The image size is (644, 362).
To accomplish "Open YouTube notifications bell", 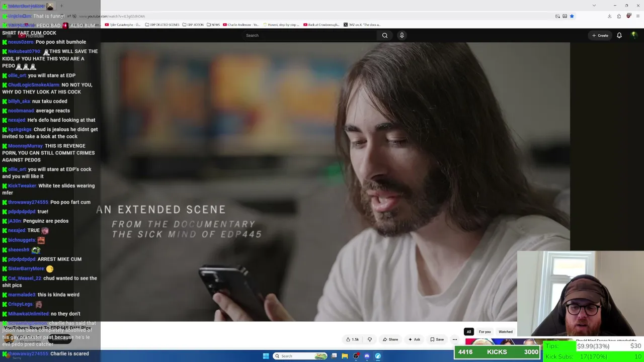I will (619, 35).
